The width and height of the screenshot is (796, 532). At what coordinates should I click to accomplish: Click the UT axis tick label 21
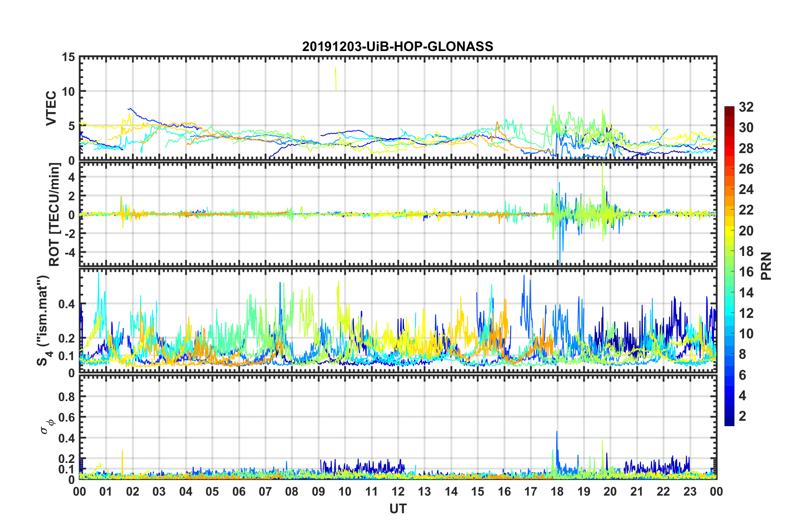637,491
